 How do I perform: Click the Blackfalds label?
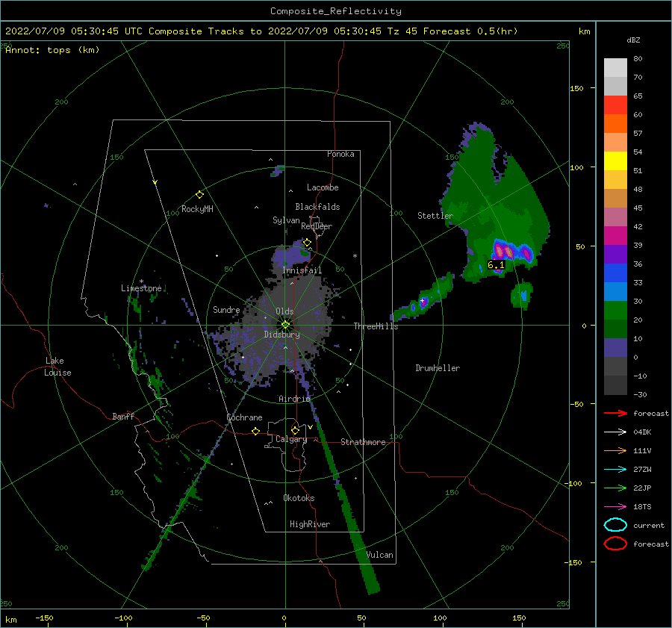pos(317,207)
